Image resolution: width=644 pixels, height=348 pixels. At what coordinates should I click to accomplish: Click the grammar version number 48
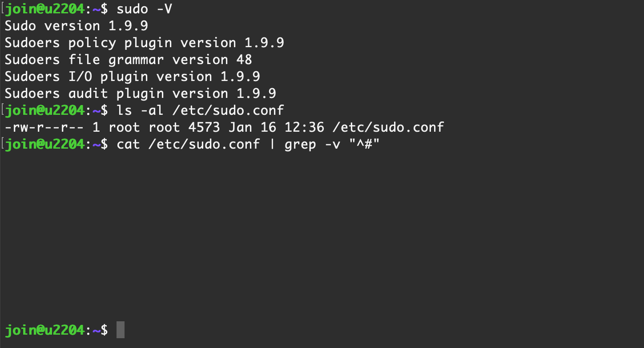(x=244, y=60)
